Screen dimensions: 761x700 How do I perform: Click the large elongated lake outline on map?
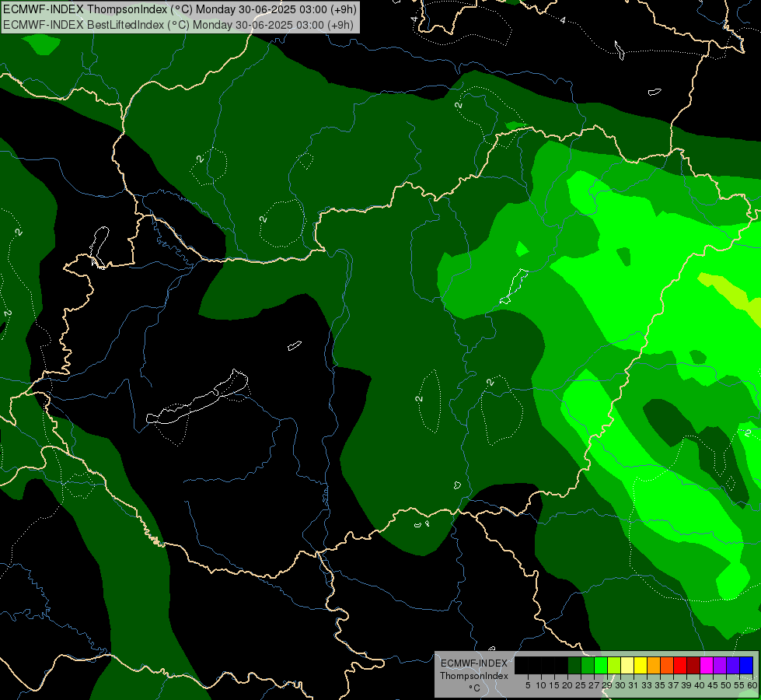tap(197, 397)
